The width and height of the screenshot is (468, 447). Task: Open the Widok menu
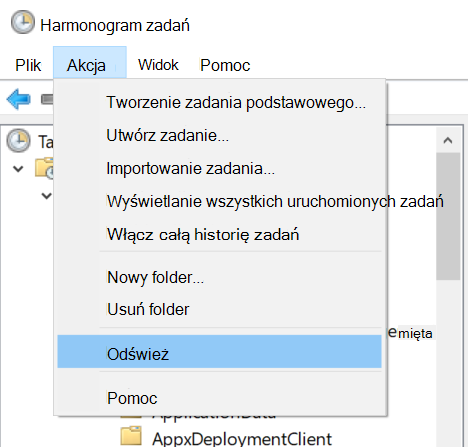click(x=158, y=65)
